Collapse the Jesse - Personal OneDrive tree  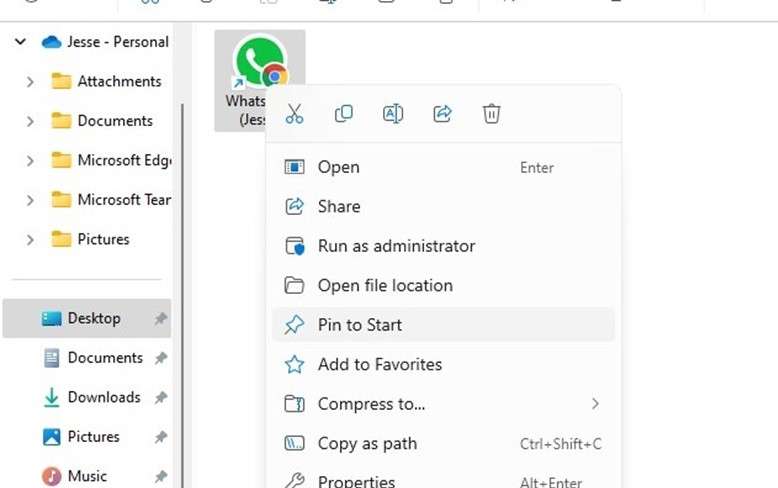pos(20,42)
